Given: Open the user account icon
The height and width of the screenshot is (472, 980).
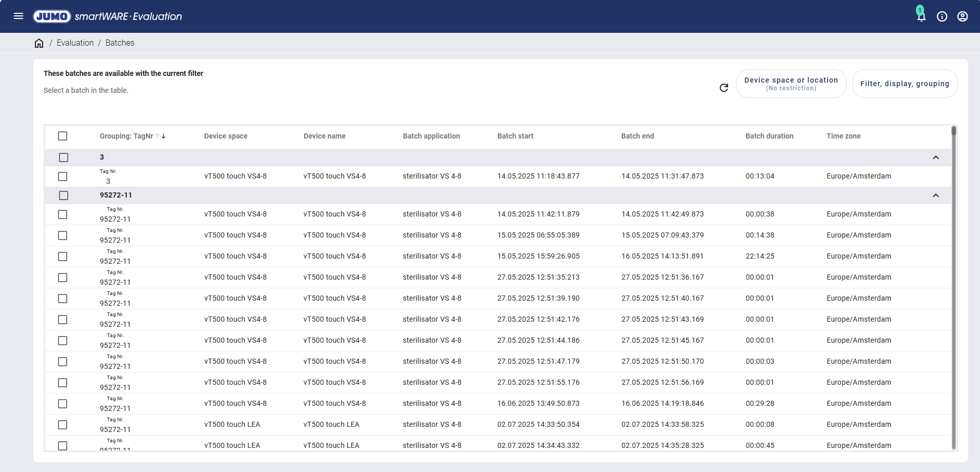Looking at the screenshot, I should coord(962,16).
